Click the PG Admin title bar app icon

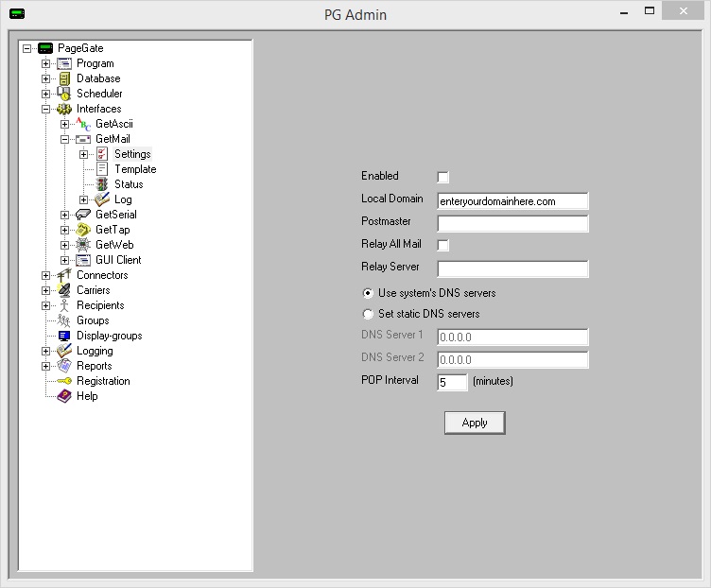[x=17, y=14]
